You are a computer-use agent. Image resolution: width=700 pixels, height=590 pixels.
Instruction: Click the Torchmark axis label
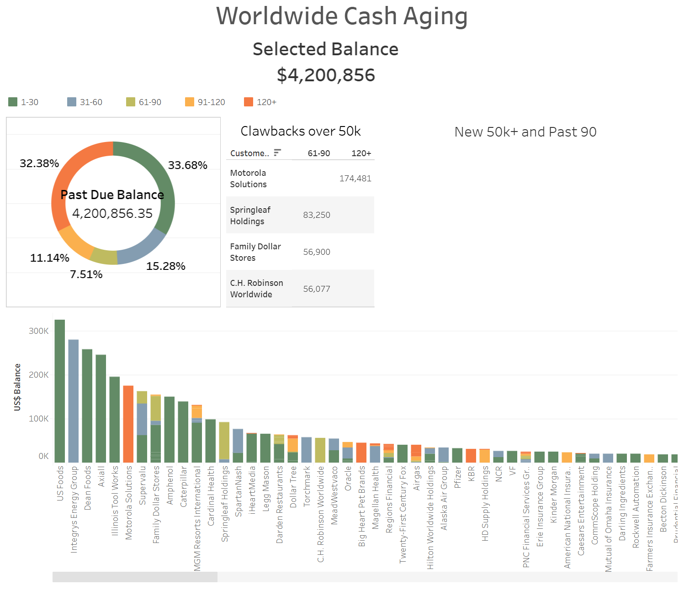pyautogui.click(x=307, y=486)
